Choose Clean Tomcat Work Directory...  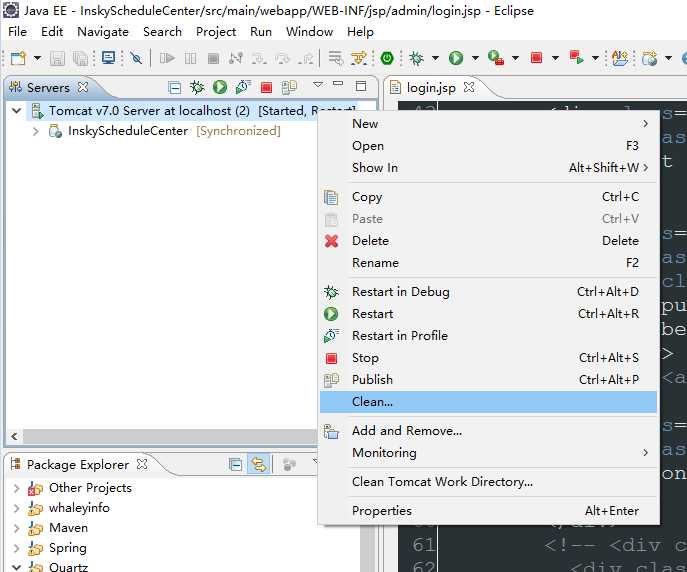pyautogui.click(x=489, y=482)
